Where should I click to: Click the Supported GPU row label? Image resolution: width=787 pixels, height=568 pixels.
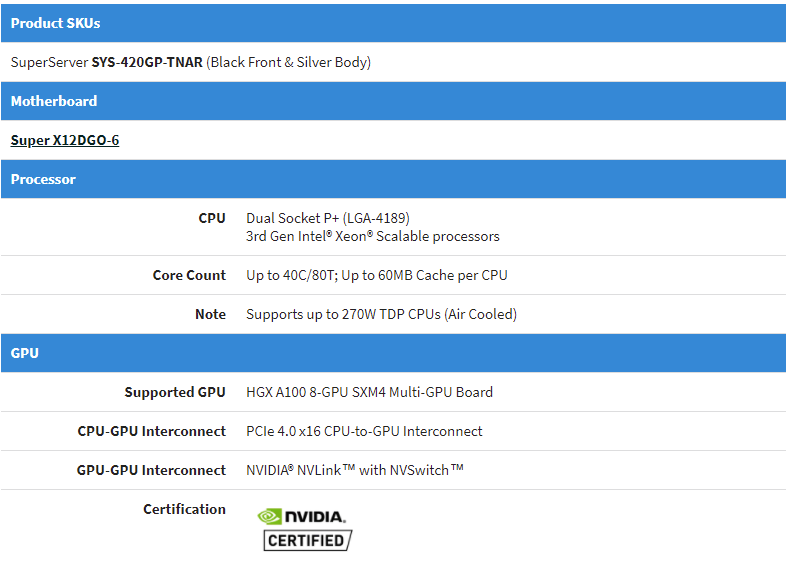tap(175, 392)
